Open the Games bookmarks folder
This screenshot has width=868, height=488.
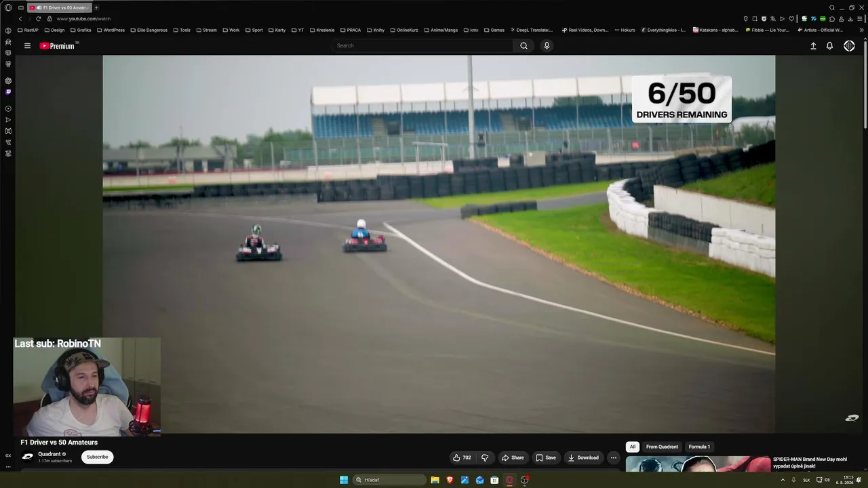[494, 30]
